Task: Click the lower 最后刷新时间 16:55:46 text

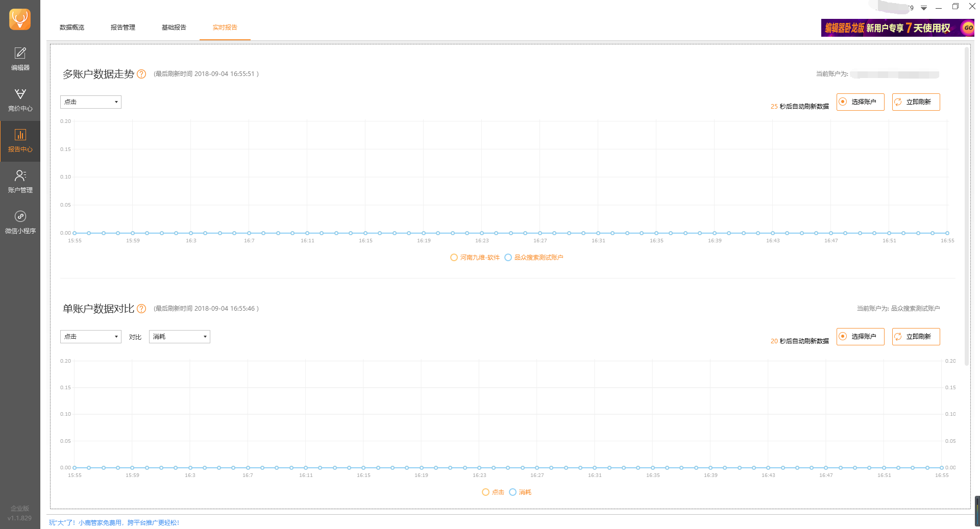Action: (206, 309)
